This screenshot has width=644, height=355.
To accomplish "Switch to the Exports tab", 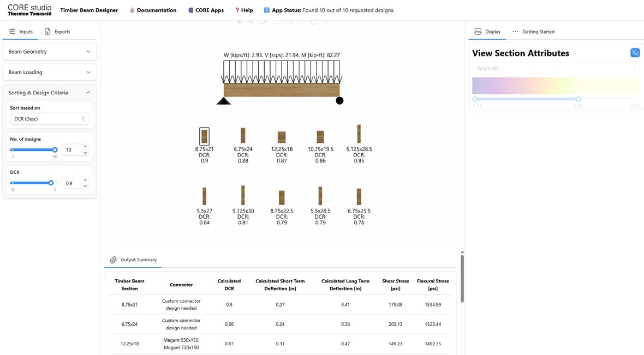I will [57, 32].
